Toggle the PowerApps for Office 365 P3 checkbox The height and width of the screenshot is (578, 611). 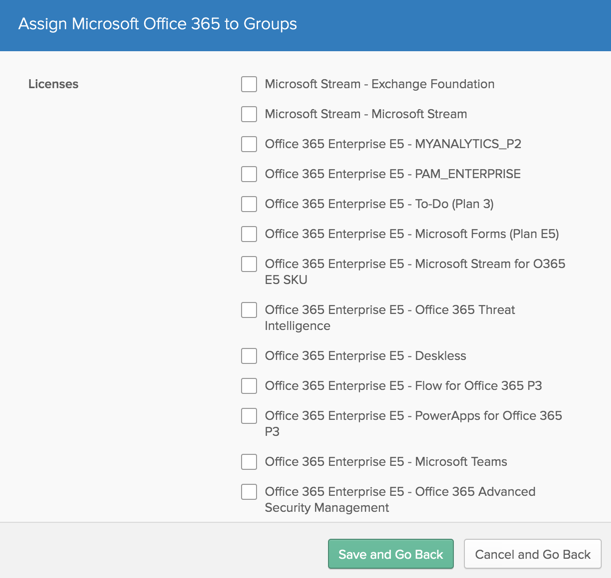249,416
